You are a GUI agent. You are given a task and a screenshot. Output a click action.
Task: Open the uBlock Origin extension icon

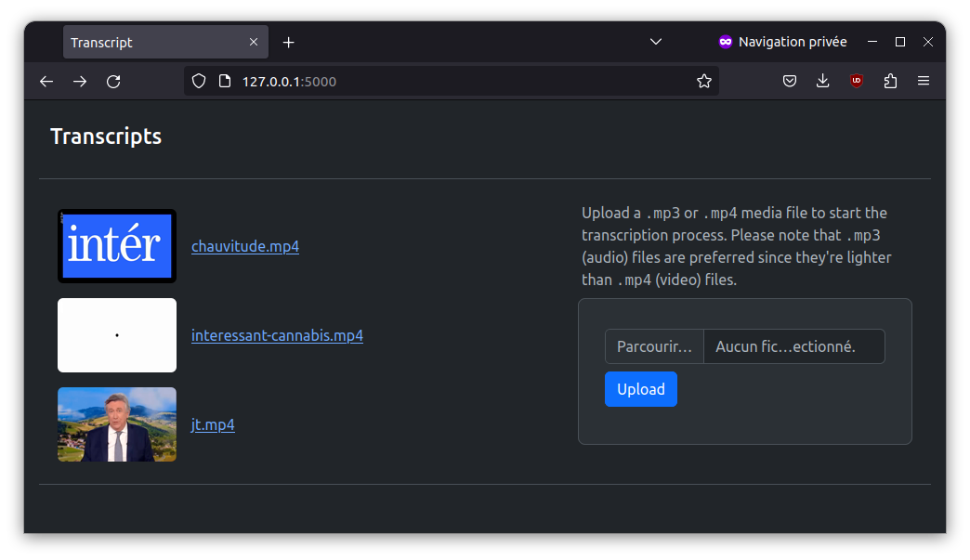[x=856, y=81]
